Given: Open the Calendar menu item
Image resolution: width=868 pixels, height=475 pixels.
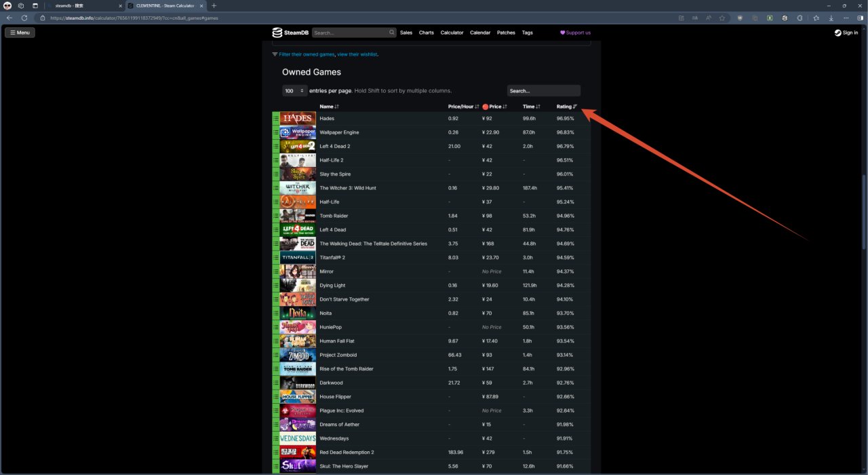Looking at the screenshot, I should 480,33.
